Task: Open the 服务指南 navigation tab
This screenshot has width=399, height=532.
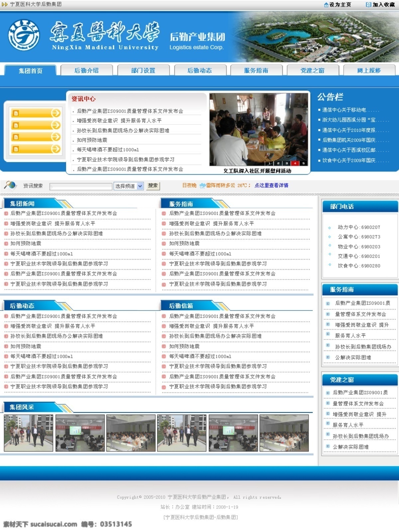Action: 256,70
